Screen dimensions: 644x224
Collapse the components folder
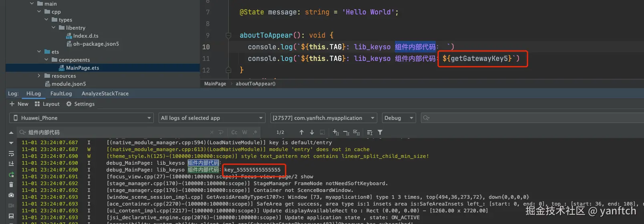point(46,60)
